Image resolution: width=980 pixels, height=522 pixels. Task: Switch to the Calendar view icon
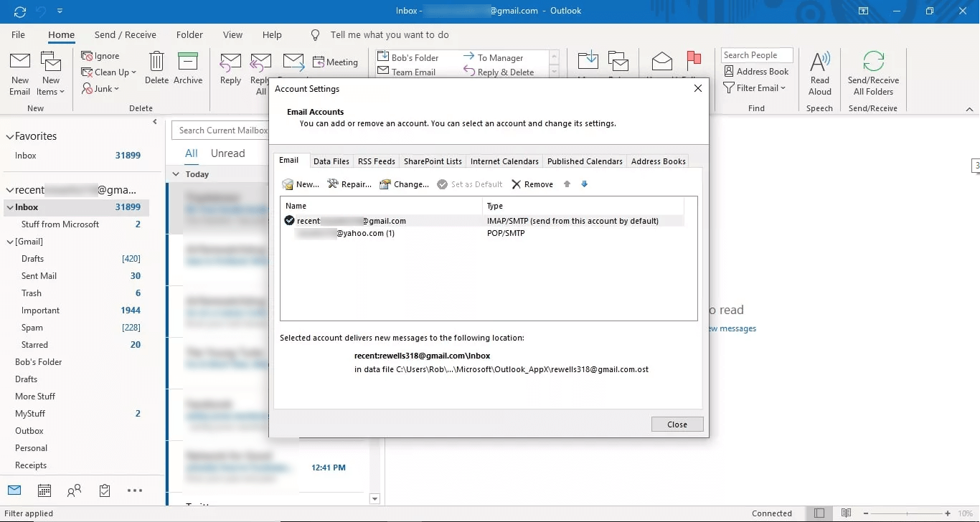44,490
